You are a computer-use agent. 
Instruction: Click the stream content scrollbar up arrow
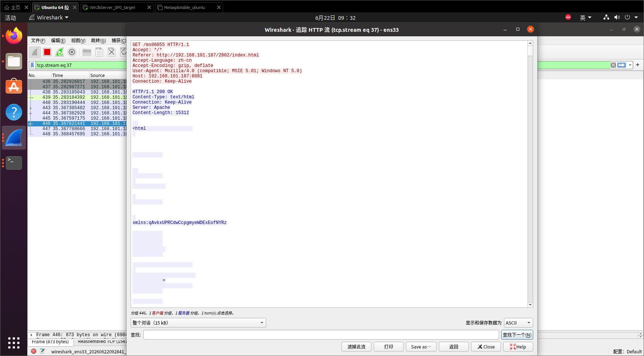coord(530,43)
